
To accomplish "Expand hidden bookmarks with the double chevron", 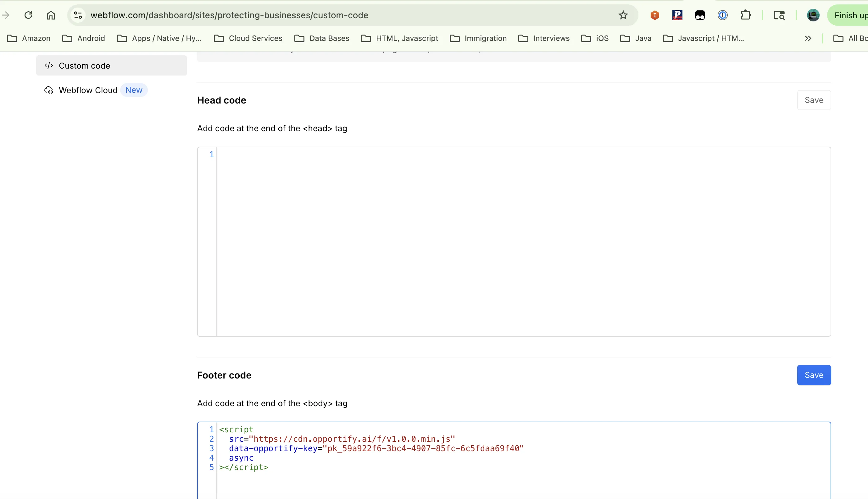I will 808,38.
